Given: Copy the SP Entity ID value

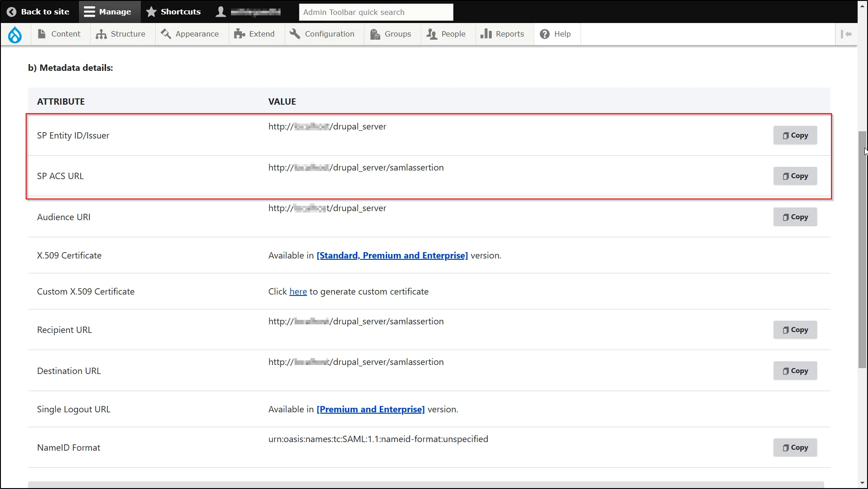Looking at the screenshot, I should [x=795, y=135].
